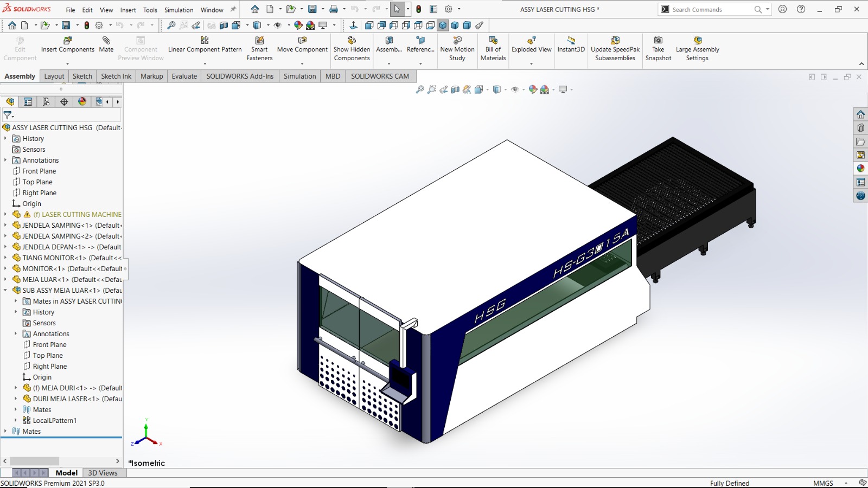Open the ConfigurationManager tab above the tree
The width and height of the screenshot is (868, 488).
[46, 101]
